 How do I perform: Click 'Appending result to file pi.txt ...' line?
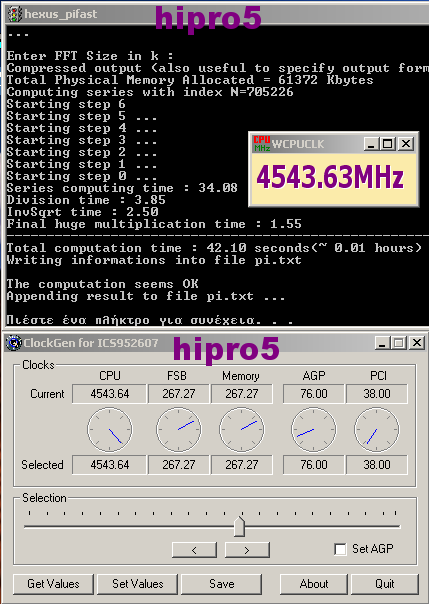(x=146, y=296)
